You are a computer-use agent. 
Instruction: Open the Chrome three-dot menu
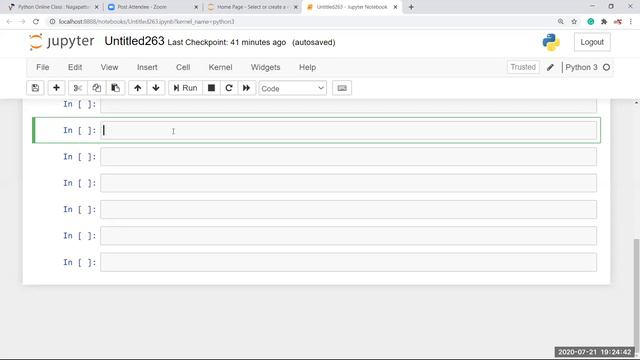click(x=631, y=22)
